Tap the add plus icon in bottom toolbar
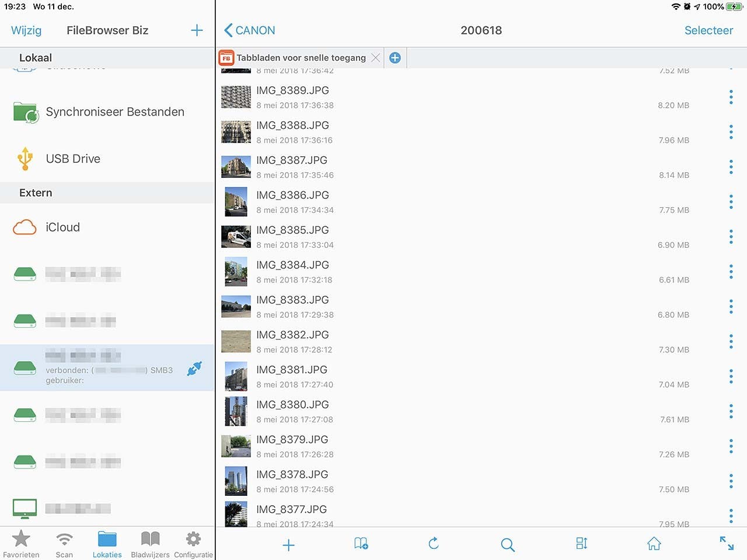Screen dimensions: 747x560 click(288, 545)
